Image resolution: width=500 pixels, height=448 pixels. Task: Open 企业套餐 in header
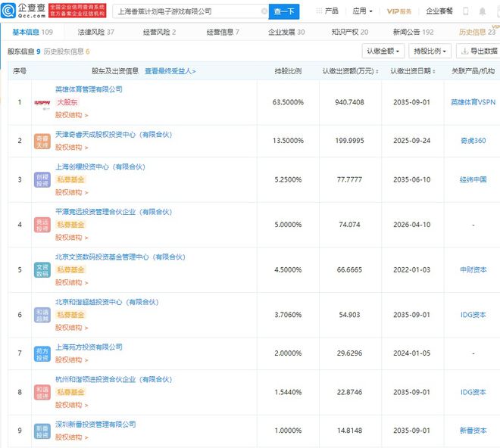click(439, 11)
